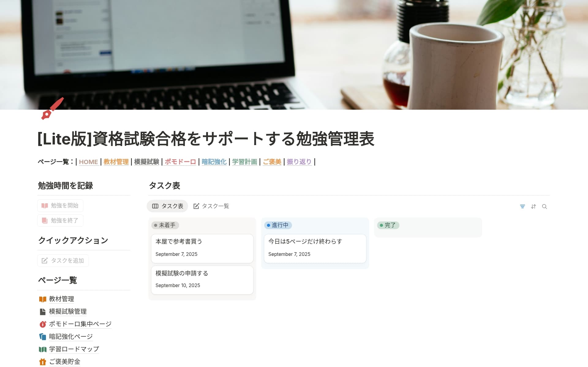
Task: Open the 今日は5ページだけ終わらす card
Action: pos(315,248)
